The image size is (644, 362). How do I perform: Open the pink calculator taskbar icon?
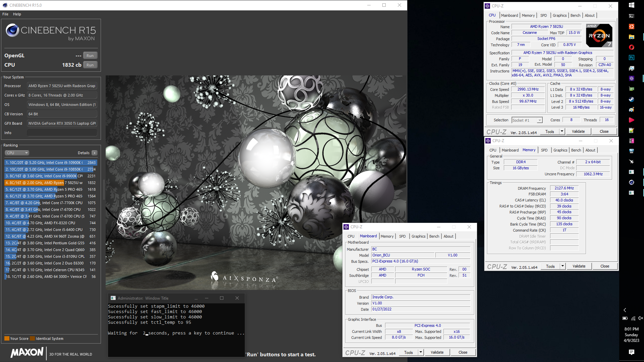point(631,141)
